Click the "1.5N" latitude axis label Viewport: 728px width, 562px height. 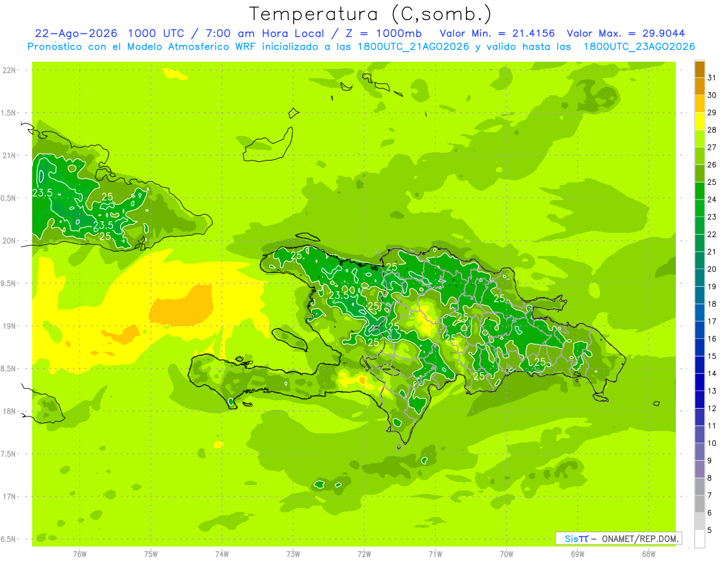(x=9, y=113)
